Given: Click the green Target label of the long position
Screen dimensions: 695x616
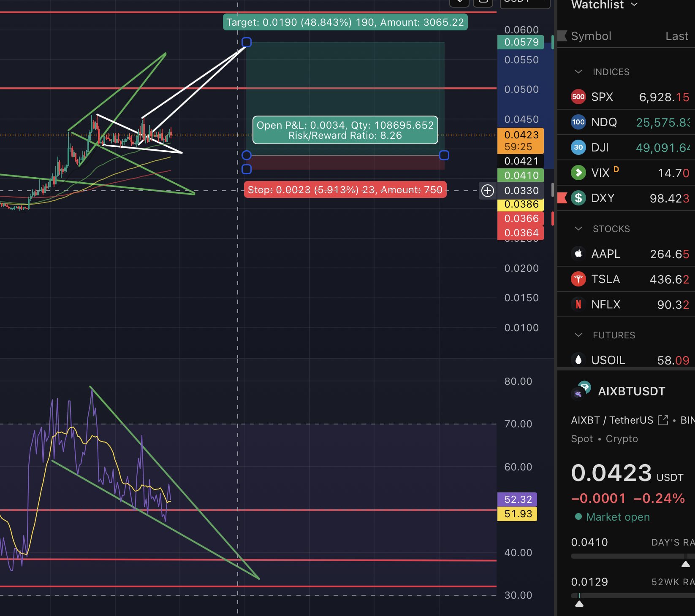Looking at the screenshot, I should pyautogui.click(x=345, y=22).
